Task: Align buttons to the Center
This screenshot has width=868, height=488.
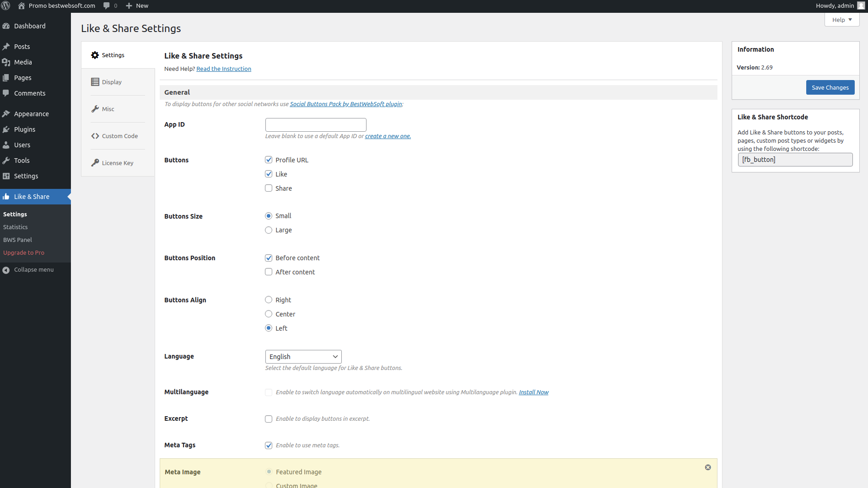Action: coord(269,314)
